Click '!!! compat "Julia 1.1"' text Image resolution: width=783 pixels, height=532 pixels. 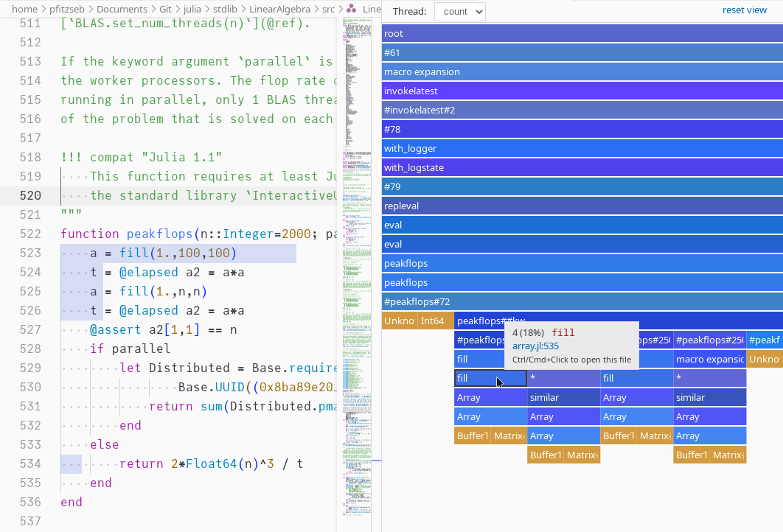tap(142, 157)
